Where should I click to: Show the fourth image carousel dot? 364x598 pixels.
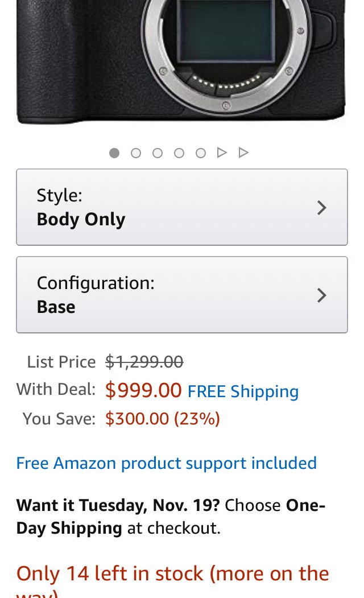click(179, 153)
